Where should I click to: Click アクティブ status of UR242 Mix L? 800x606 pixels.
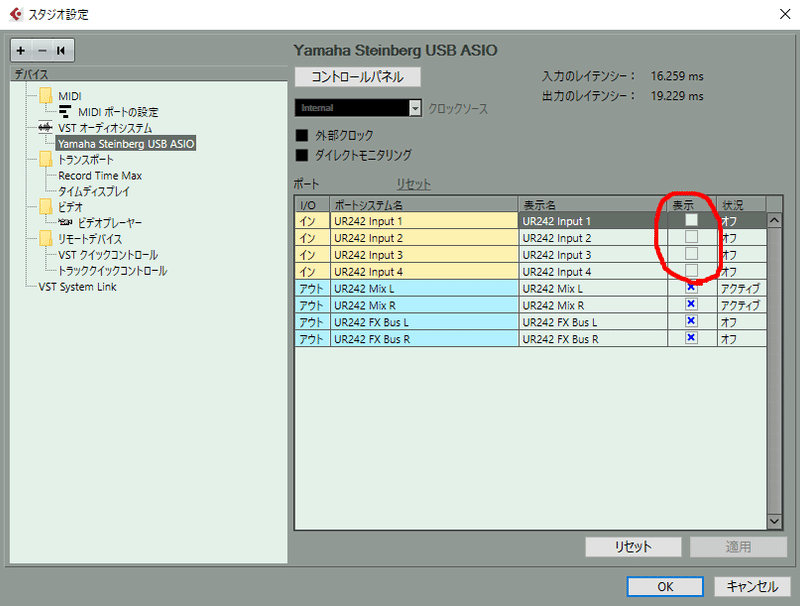[741, 288]
